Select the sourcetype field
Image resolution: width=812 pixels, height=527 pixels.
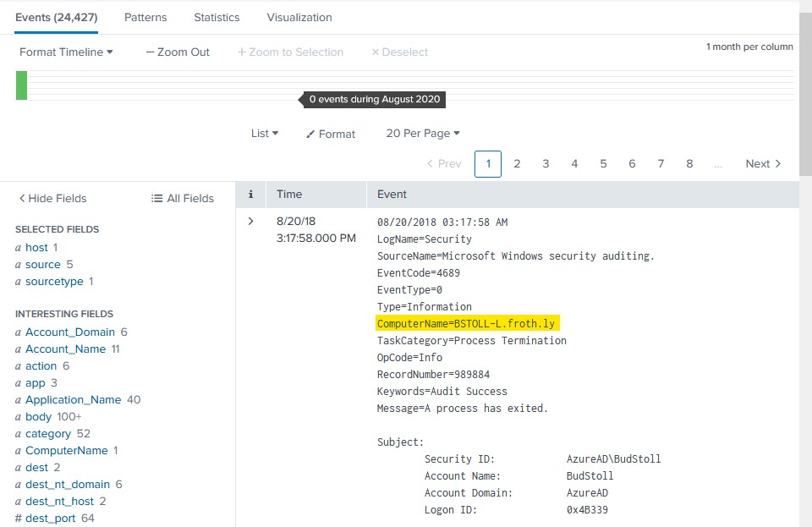(x=54, y=281)
